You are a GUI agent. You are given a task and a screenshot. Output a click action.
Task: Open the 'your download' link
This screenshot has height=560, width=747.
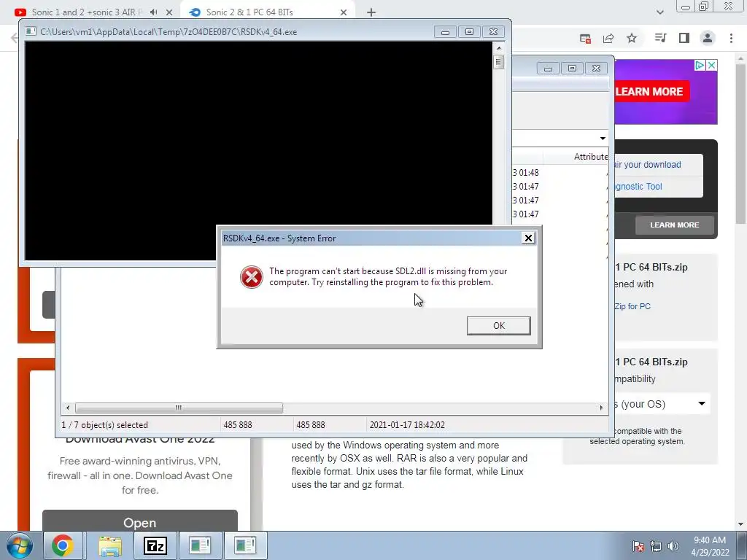click(x=648, y=165)
